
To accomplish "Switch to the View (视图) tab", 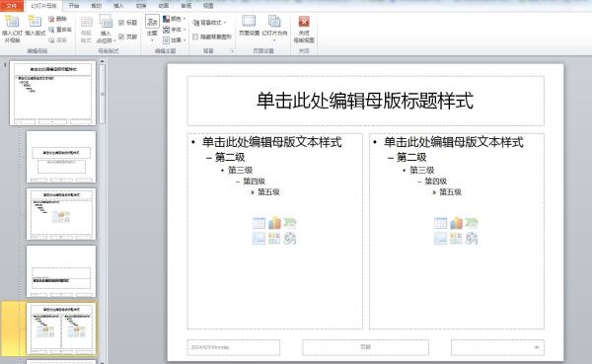I will 208,6.
